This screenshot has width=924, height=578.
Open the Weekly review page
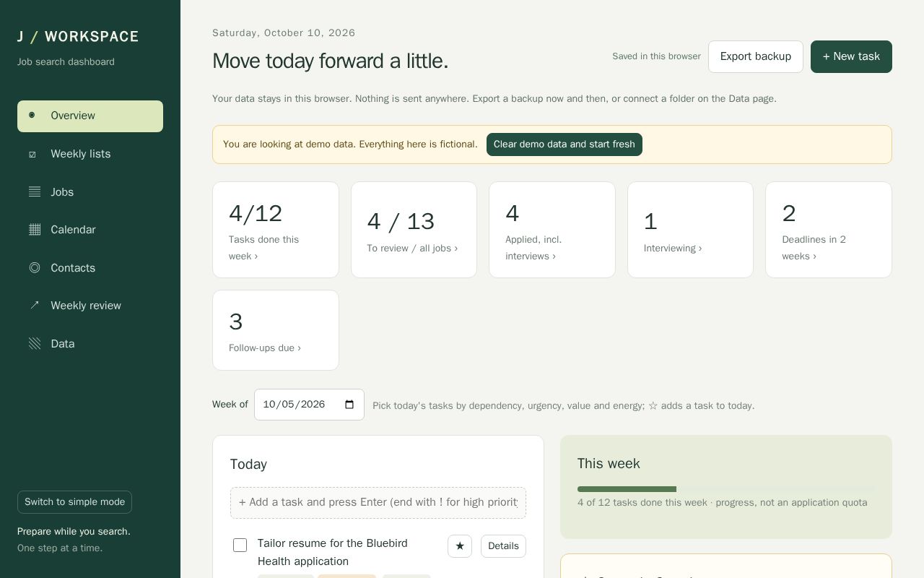[x=90, y=306]
